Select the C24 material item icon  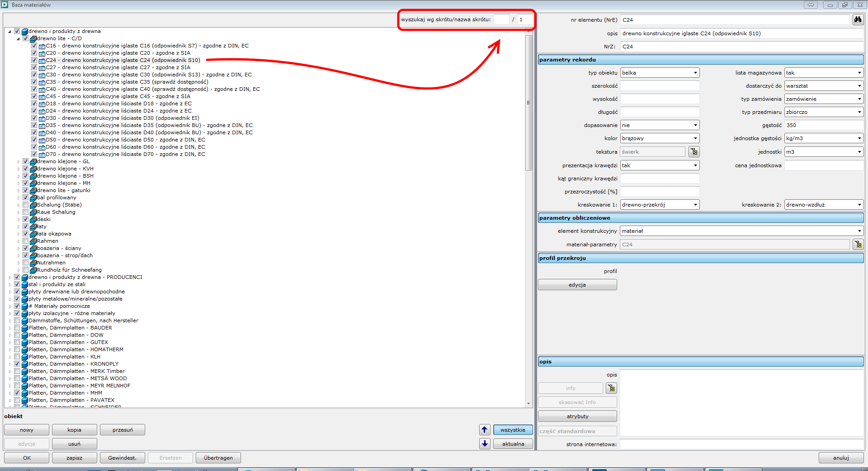[42, 60]
